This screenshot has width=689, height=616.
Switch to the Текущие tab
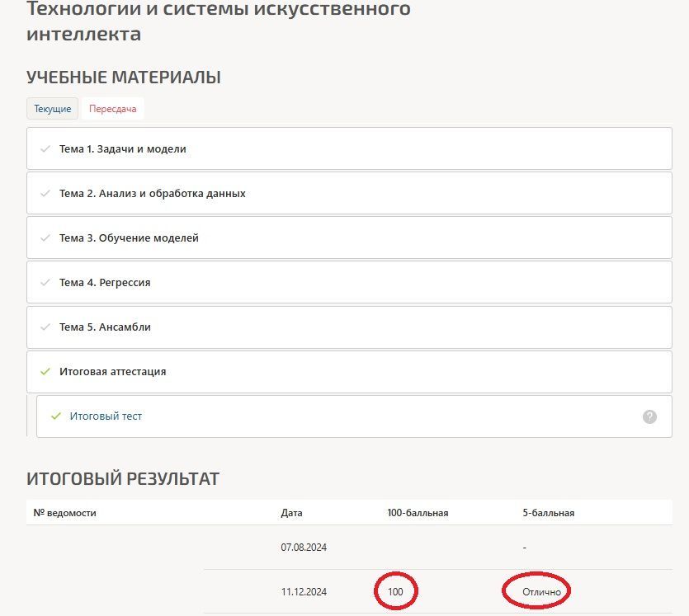coord(52,109)
